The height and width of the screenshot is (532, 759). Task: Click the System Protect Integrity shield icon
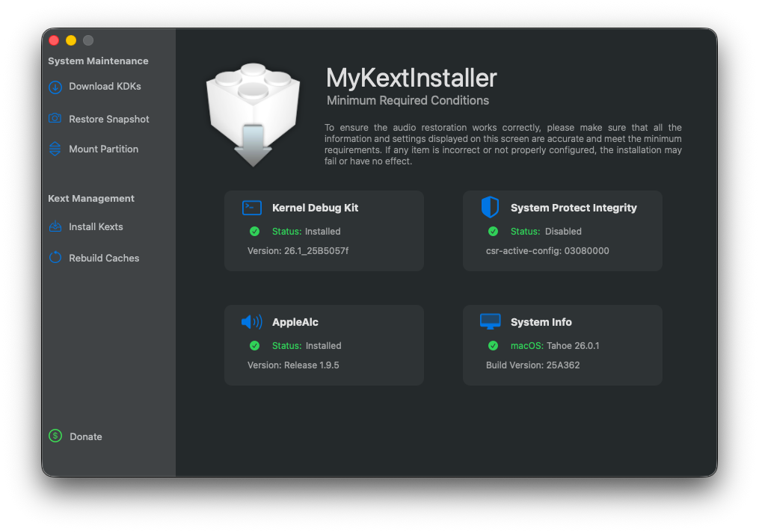pyautogui.click(x=490, y=207)
